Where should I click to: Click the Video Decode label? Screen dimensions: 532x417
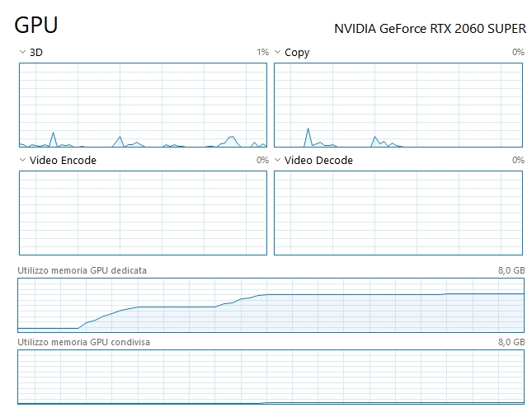point(318,161)
